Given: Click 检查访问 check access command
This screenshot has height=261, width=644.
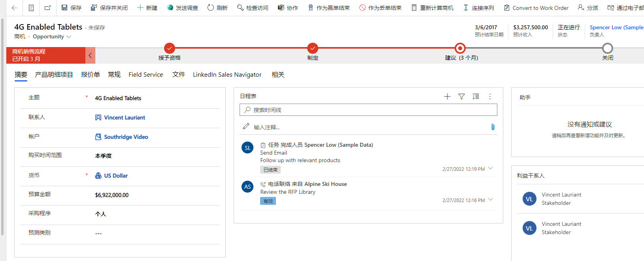Looking at the screenshot, I should tap(253, 8).
